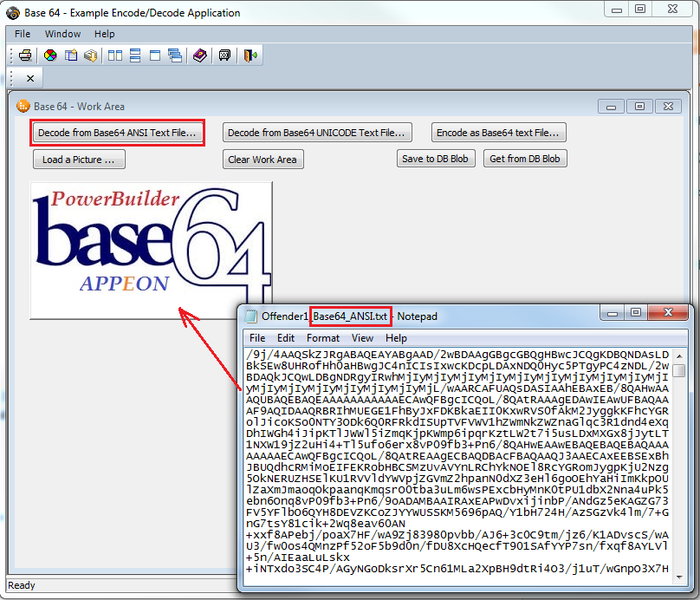This screenshot has width=700, height=600.
Task: Tile windows vertically using the toolbar icon
Action: [115, 55]
